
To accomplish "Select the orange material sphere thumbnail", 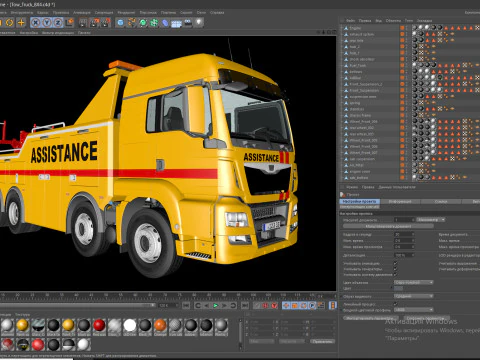I will click(x=160, y=325).
